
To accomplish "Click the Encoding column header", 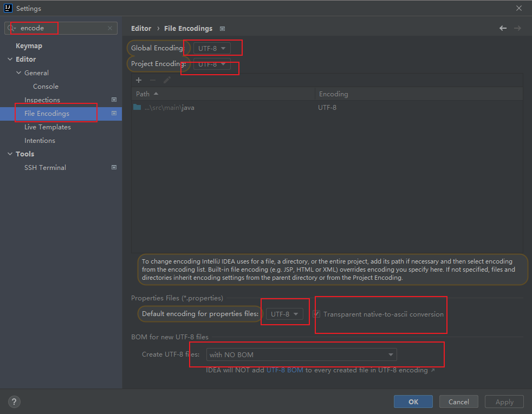I will click(419, 94).
